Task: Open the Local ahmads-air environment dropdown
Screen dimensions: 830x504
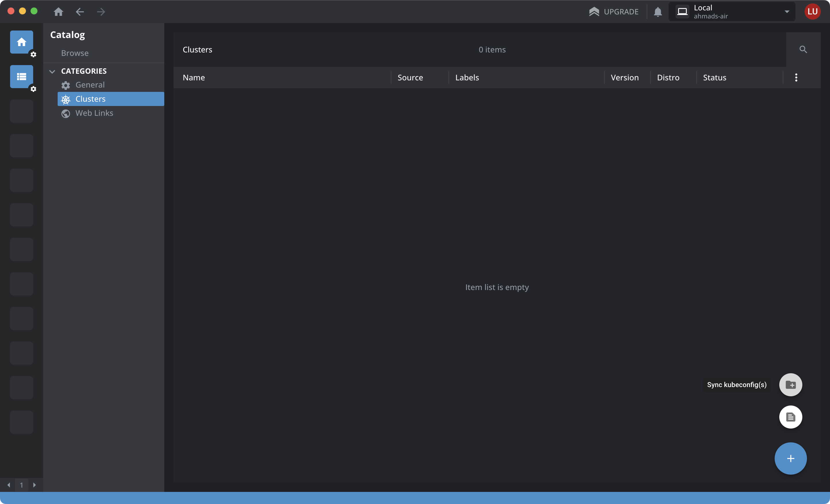Action: 732,12
